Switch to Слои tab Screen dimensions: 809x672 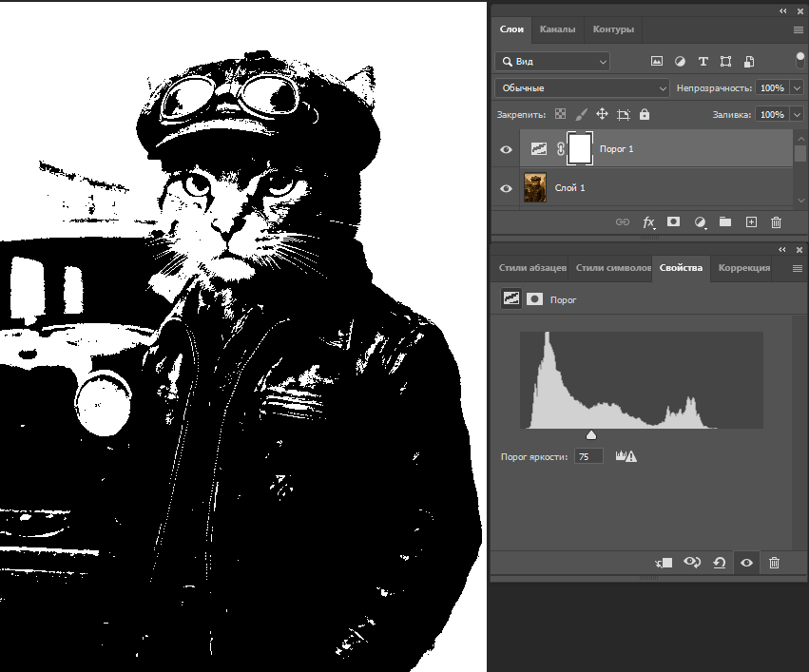point(511,29)
